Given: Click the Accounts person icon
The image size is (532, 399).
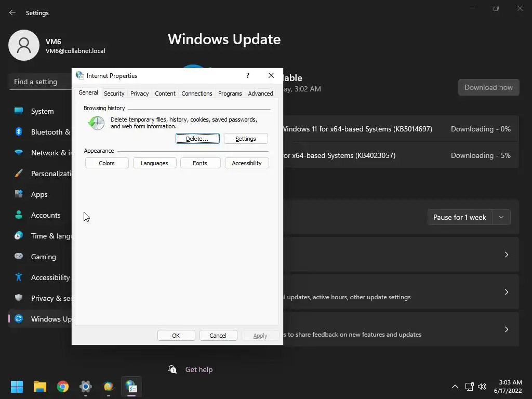Looking at the screenshot, I should (x=19, y=215).
